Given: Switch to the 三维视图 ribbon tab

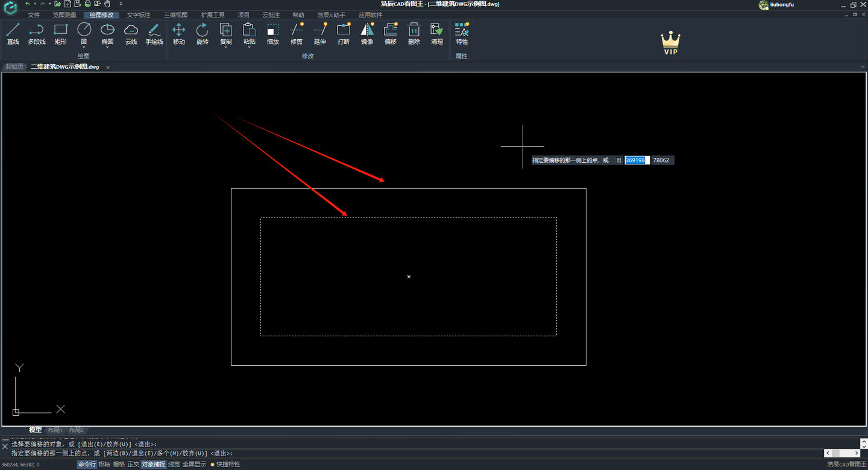Looking at the screenshot, I should (176, 15).
